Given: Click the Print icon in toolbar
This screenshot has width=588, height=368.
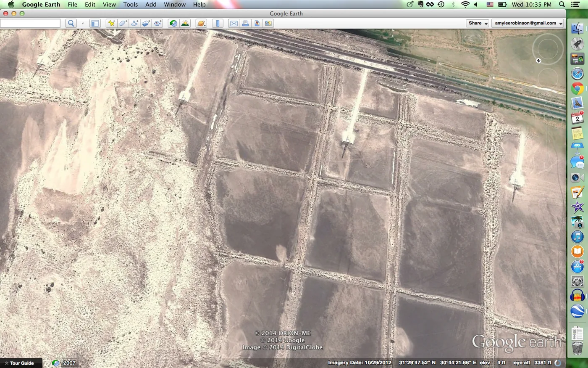Looking at the screenshot, I should (x=245, y=24).
